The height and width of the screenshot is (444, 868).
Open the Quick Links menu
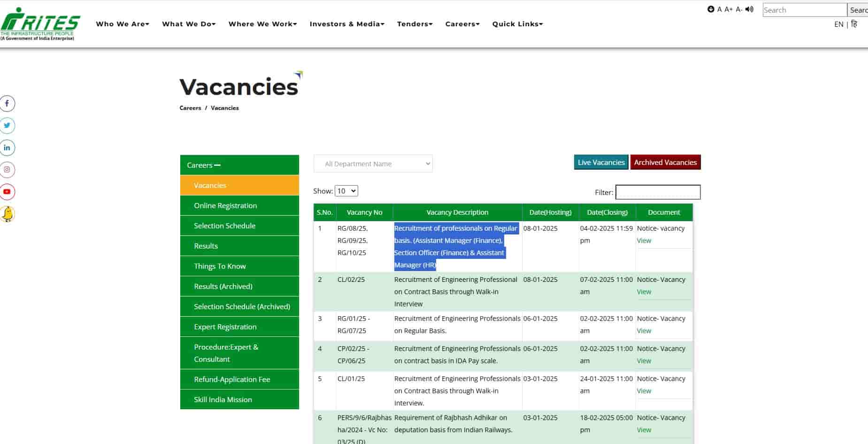pyautogui.click(x=516, y=23)
